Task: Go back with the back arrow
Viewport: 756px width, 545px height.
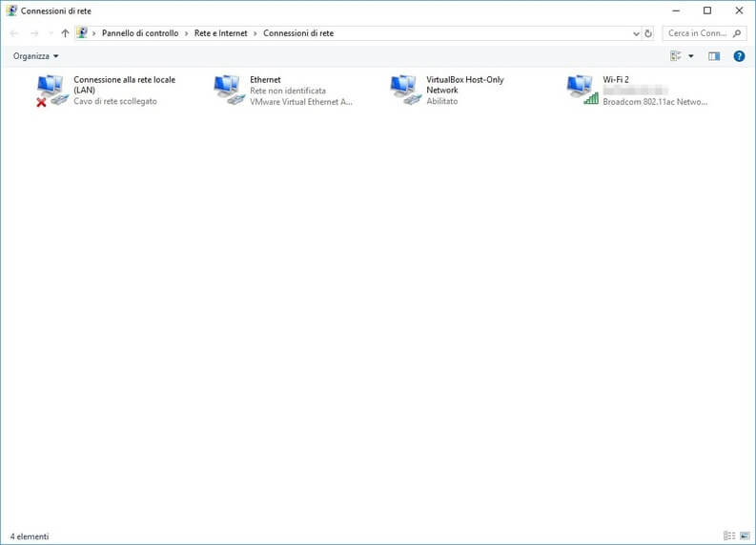Action: [x=14, y=33]
